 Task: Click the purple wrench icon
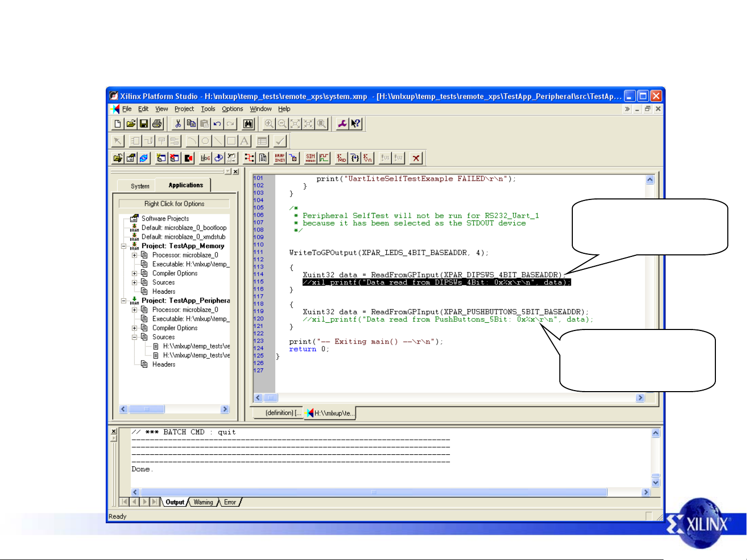click(x=342, y=124)
